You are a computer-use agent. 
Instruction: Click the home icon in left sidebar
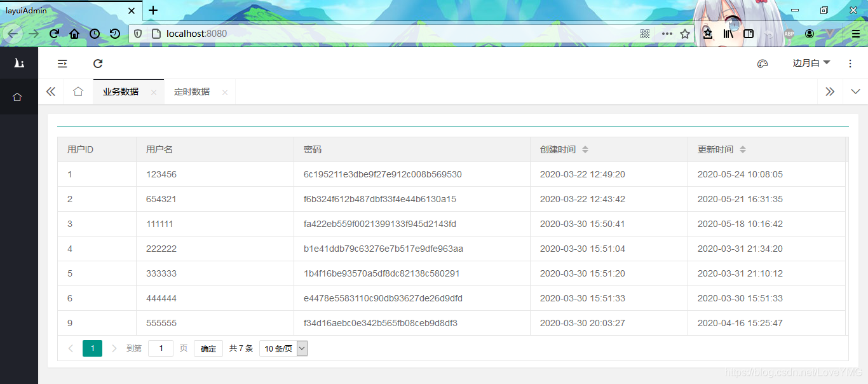[x=17, y=97]
